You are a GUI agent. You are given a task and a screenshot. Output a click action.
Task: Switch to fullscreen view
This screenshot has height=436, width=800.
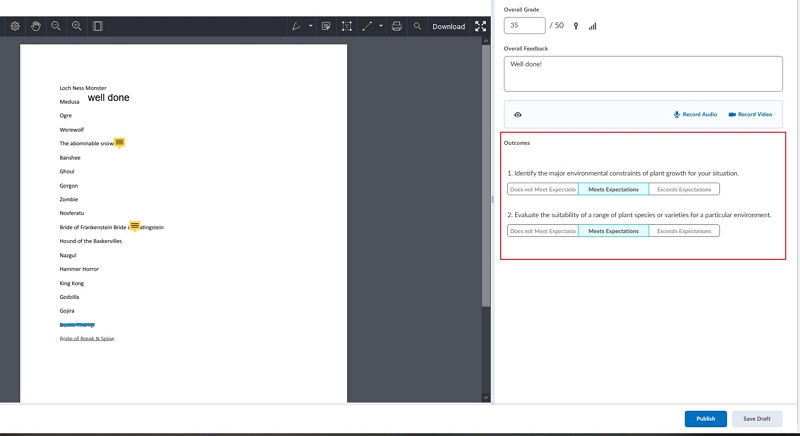[x=481, y=26]
